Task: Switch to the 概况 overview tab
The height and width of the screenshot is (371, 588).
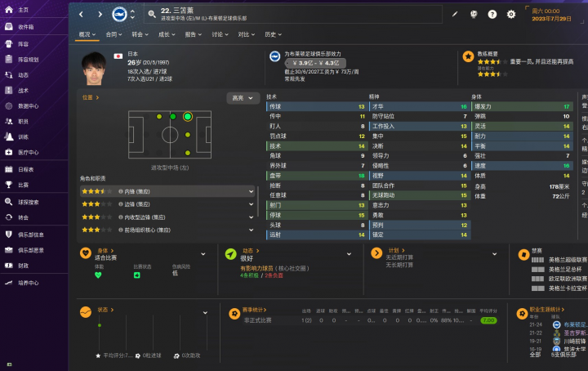Action: click(x=87, y=35)
